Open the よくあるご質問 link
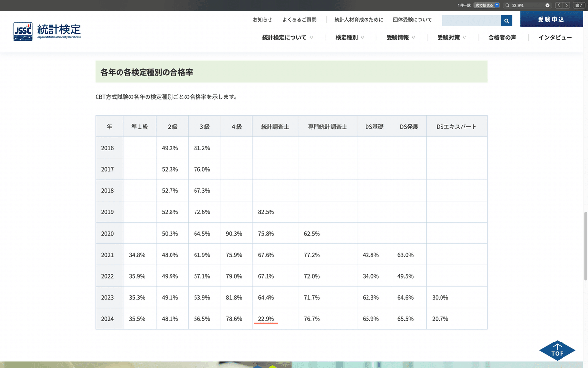Image resolution: width=588 pixels, height=368 pixels. coord(299,20)
